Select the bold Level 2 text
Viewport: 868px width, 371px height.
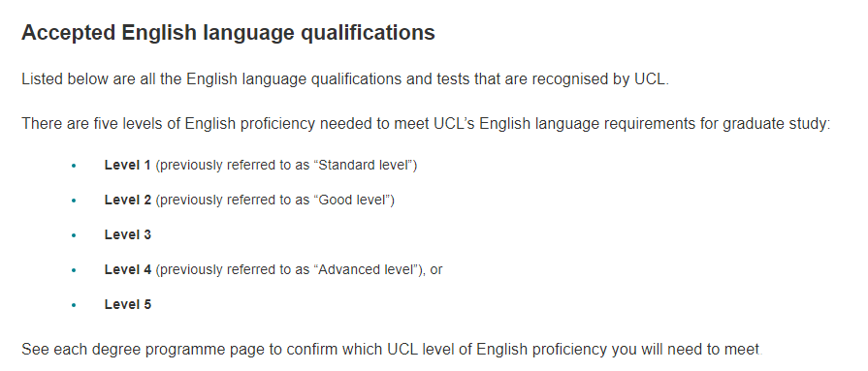click(127, 200)
